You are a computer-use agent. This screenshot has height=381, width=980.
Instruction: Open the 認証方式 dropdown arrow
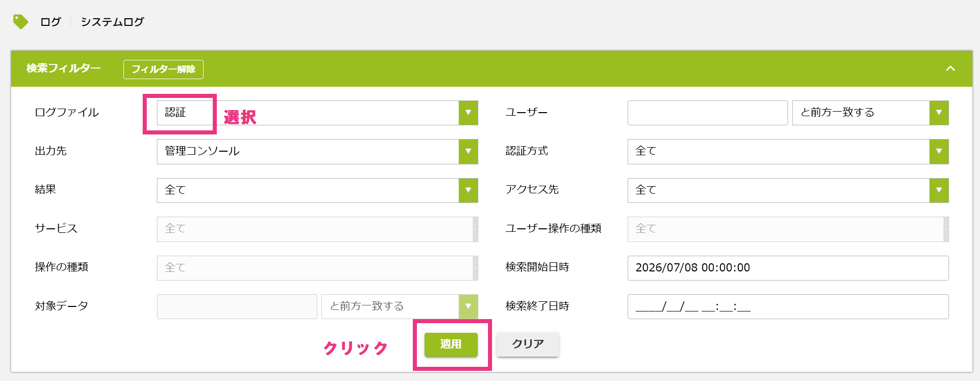(939, 151)
